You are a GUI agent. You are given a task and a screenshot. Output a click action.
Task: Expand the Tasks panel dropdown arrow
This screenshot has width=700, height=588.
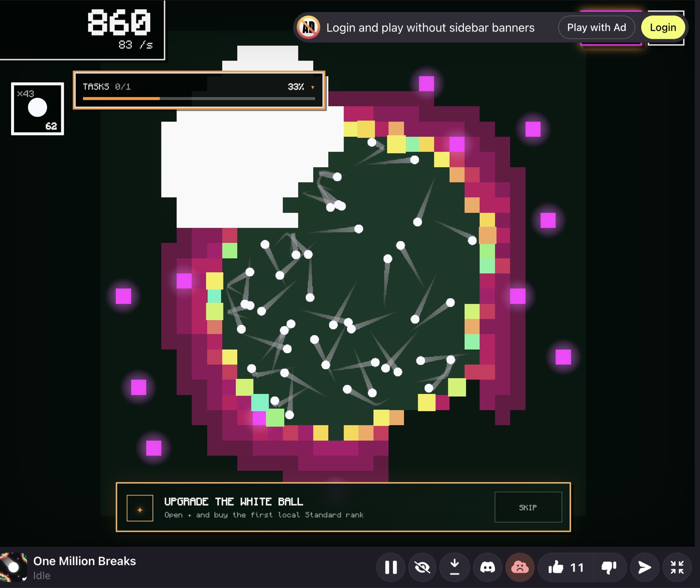coord(313,88)
